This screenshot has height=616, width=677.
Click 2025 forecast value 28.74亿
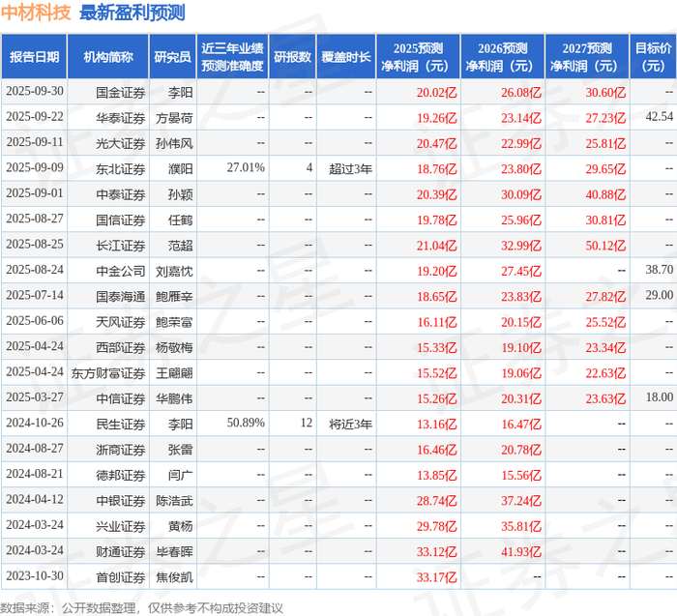(436, 500)
